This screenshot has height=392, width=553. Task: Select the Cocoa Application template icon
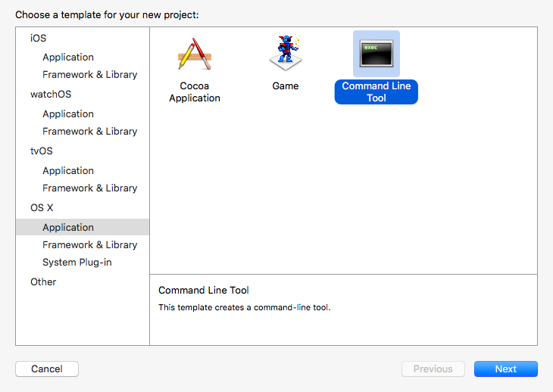pos(195,54)
